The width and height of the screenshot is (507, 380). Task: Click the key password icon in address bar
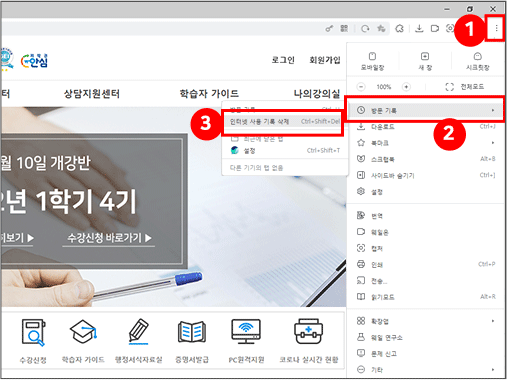pyautogui.click(x=329, y=29)
